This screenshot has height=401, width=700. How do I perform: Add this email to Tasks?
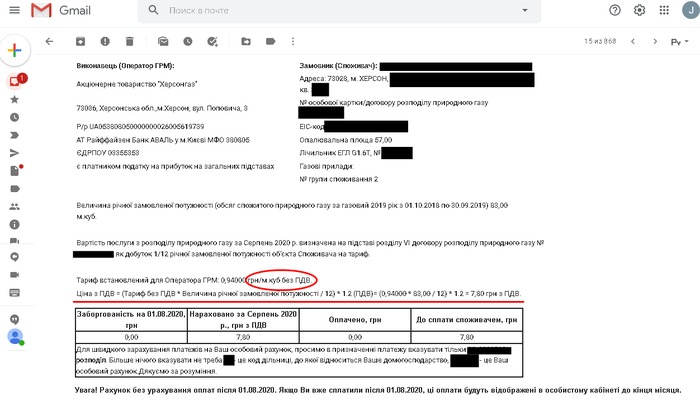pos(212,42)
